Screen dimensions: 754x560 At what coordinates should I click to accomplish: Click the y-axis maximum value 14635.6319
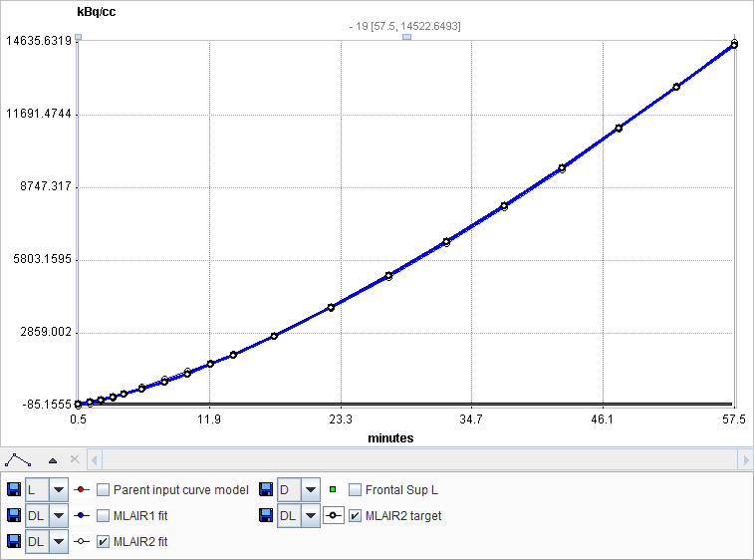39,41
